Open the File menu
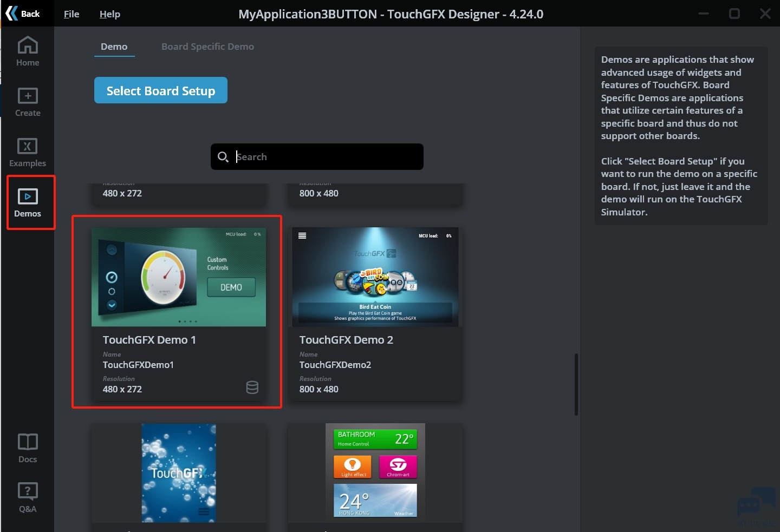780x532 pixels. pos(71,14)
